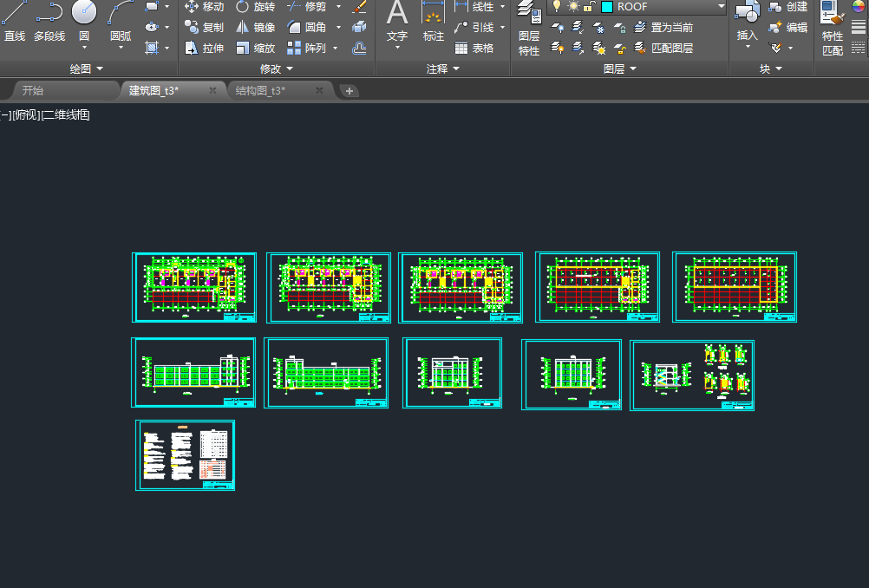Click Create block (创建) button
Viewport: 869px width, 588px height.
point(788,7)
